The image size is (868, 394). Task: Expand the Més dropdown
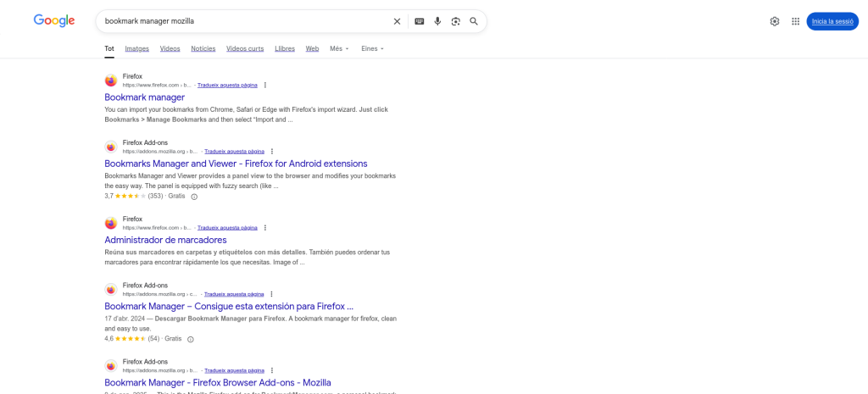(x=339, y=48)
